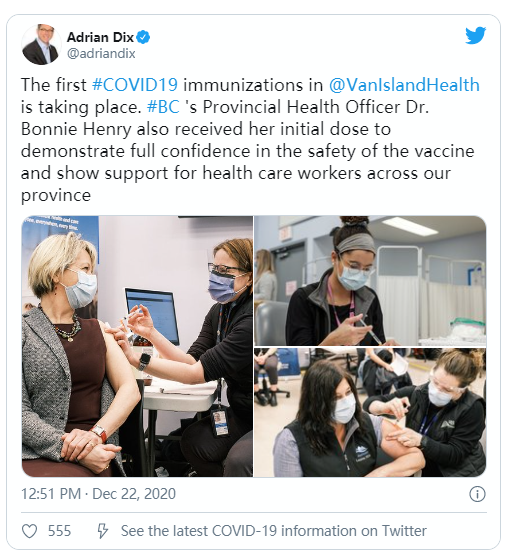View the tweet timestamp Dec 22, 2020
The height and width of the screenshot is (558, 509).
tap(134, 494)
